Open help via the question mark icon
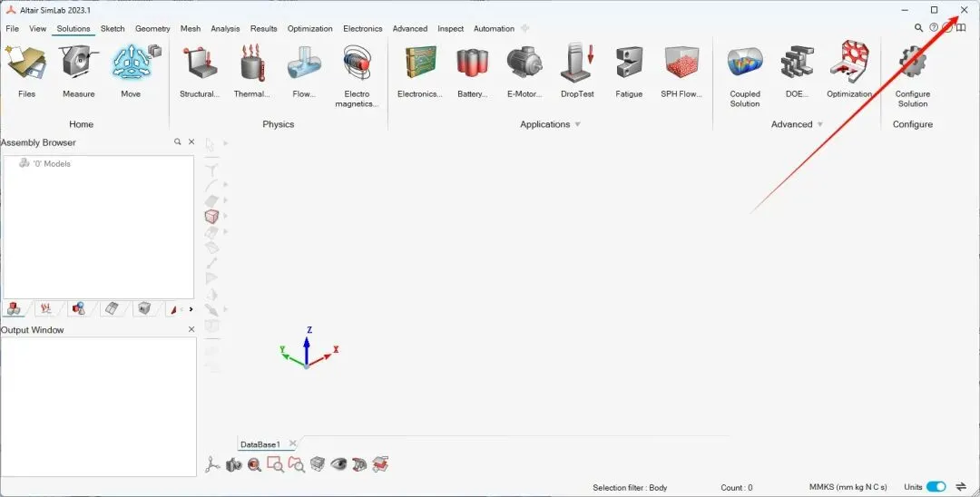Image resolution: width=980 pixels, height=497 pixels. pos(934,28)
